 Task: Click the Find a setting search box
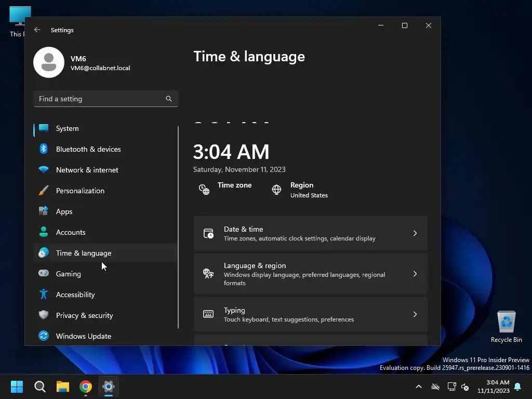105,99
